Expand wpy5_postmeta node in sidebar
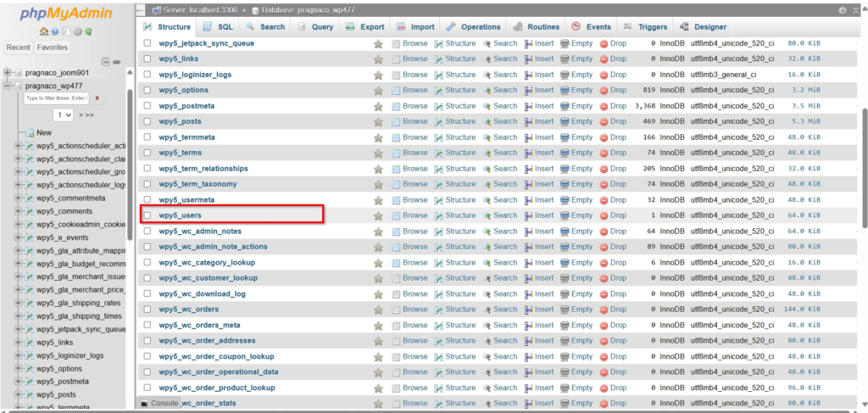The image size is (868, 413). pyautogui.click(x=19, y=382)
